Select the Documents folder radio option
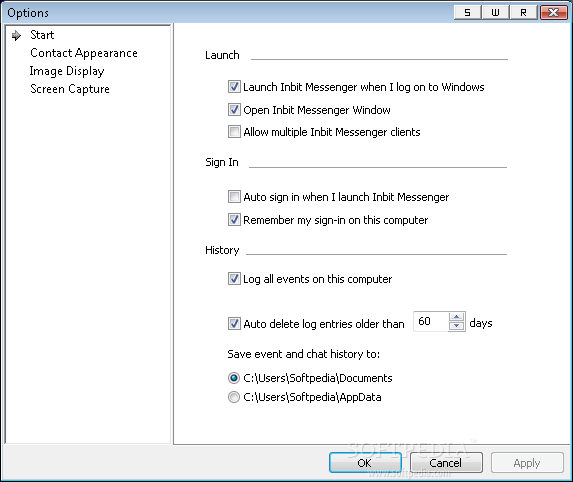This screenshot has width=573, height=482. tap(234, 378)
